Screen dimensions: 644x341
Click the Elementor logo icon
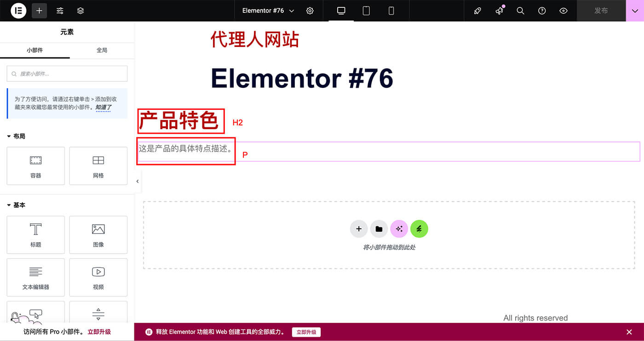pyautogui.click(x=19, y=11)
